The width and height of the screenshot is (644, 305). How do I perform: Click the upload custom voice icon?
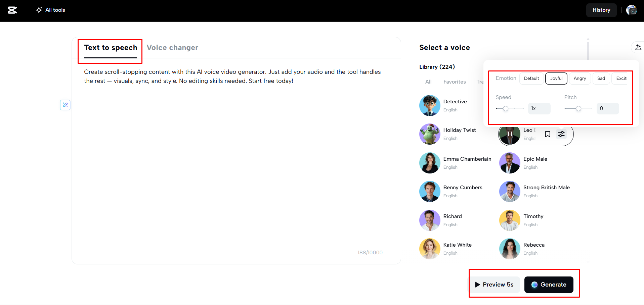click(637, 48)
